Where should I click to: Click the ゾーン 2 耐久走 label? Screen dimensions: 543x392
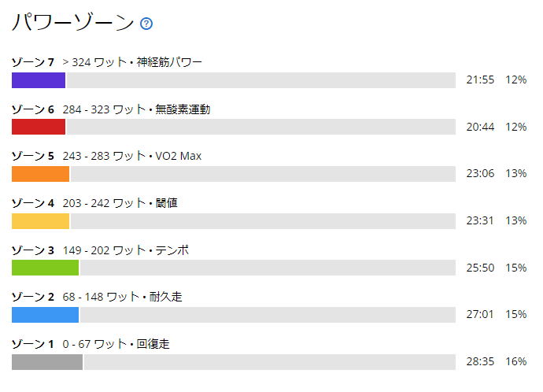(x=97, y=297)
